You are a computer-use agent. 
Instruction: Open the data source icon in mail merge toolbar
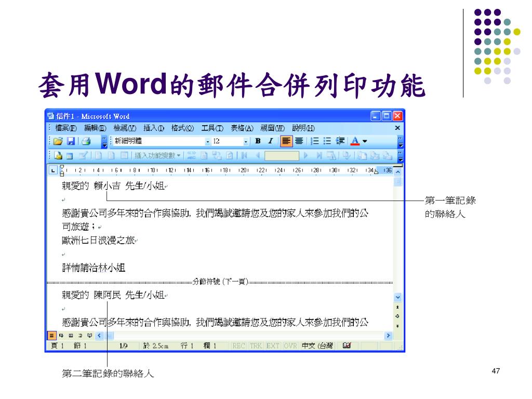tap(70, 156)
